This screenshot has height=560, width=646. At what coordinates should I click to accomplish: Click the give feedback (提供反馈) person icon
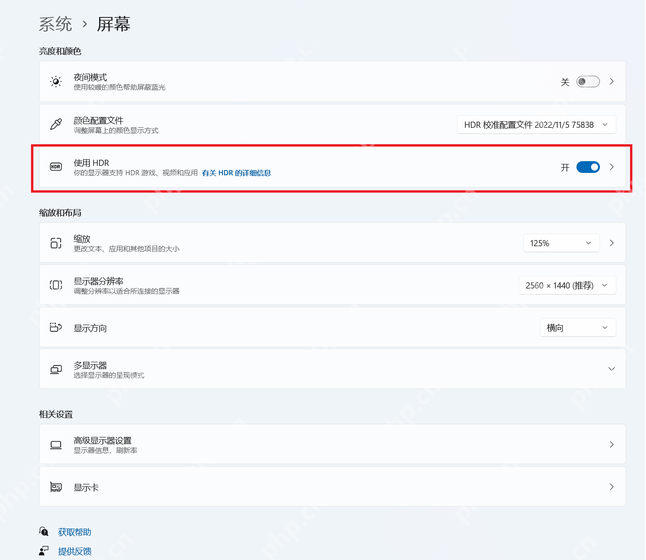point(44,551)
